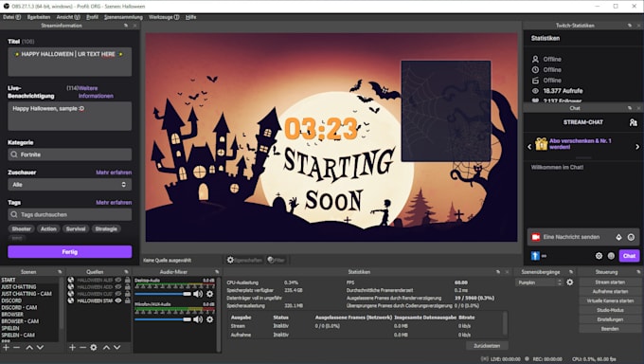Remove selected scene with minus icon
The height and width of the screenshot is (364, 644).
tap(16, 348)
